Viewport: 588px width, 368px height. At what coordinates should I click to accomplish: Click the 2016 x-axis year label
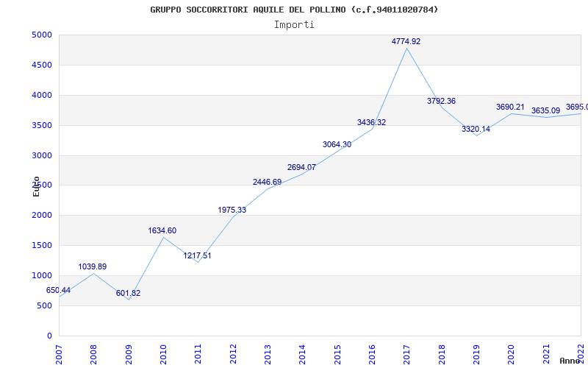(372, 355)
